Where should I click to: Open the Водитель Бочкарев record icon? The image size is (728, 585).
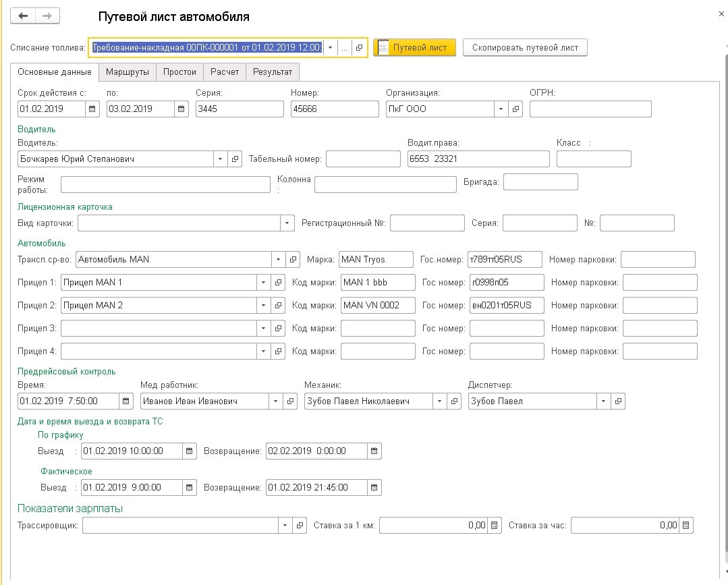[x=235, y=159]
